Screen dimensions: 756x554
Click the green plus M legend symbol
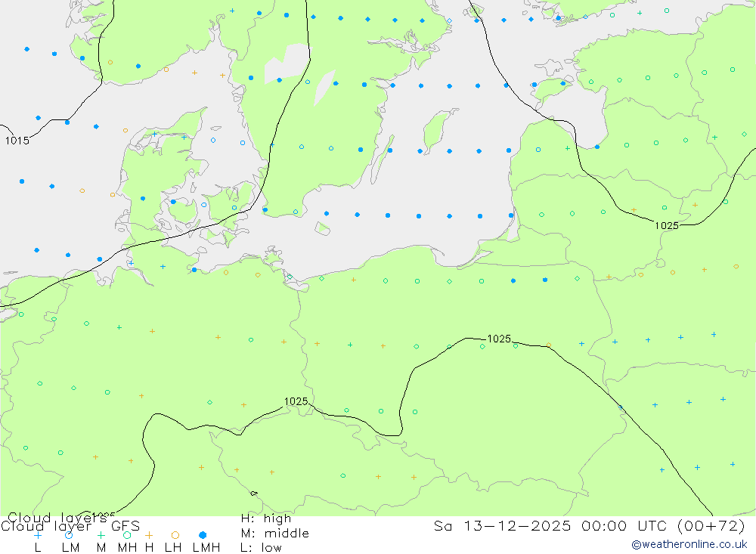point(101,535)
